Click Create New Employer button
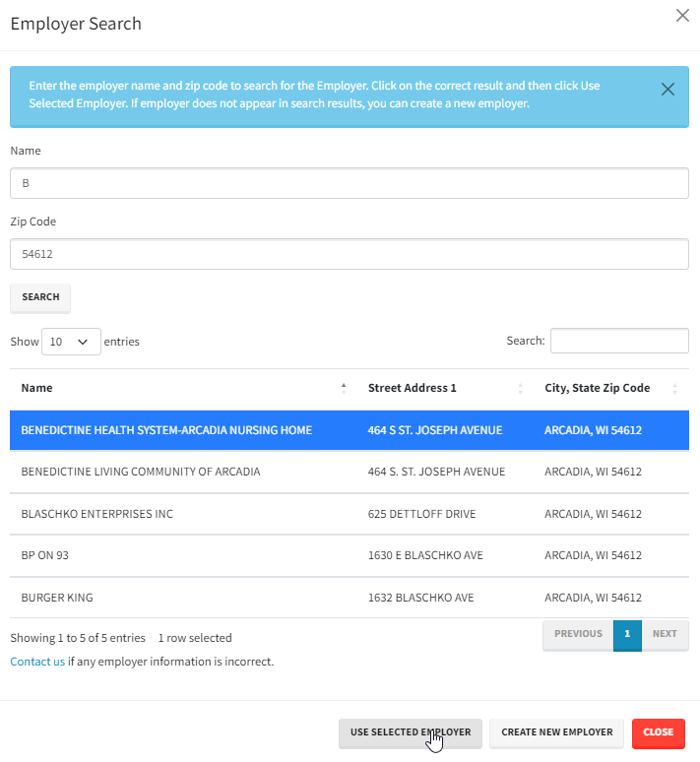700x762 pixels. pos(556,732)
